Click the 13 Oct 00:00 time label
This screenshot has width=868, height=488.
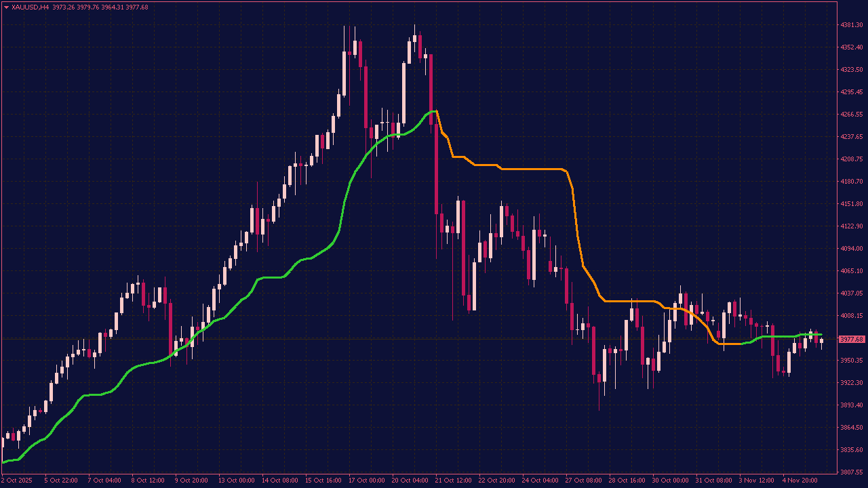pyautogui.click(x=237, y=481)
